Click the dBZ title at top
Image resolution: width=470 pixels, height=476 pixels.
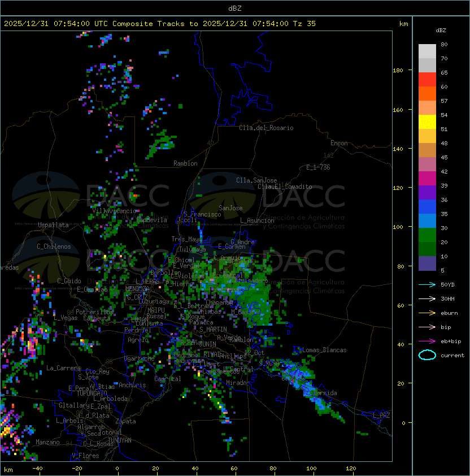coord(235,8)
